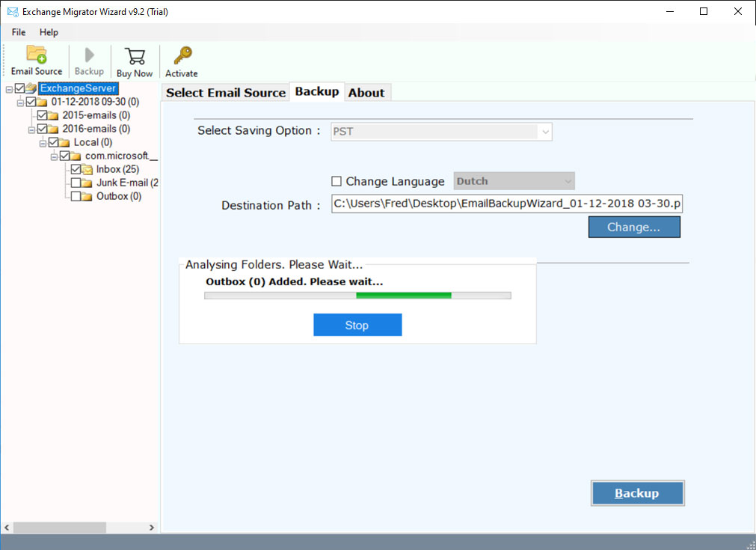The height and width of the screenshot is (550, 756).
Task: Check the Outbox (0) checkbox
Action: click(x=76, y=196)
